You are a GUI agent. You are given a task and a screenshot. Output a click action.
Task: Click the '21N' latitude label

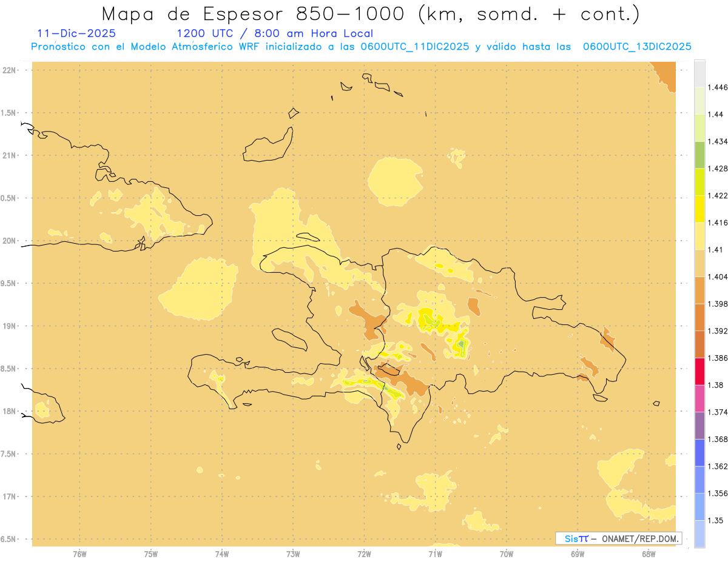10,156
